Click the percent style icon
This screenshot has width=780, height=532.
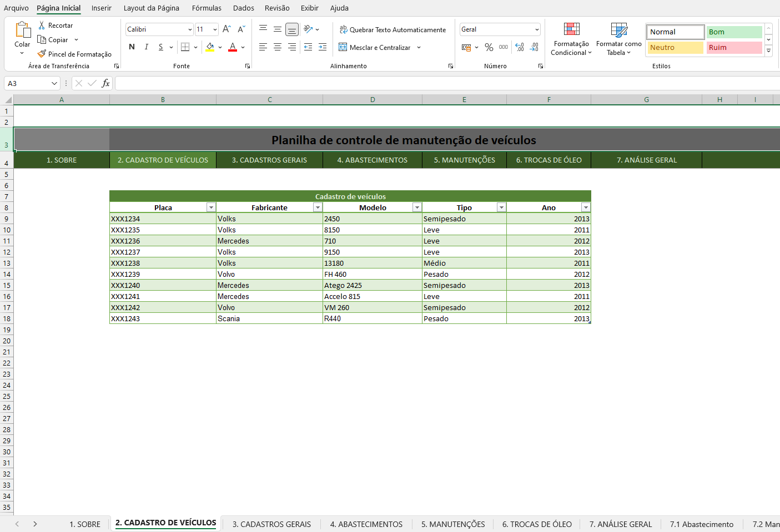pyautogui.click(x=489, y=48)
